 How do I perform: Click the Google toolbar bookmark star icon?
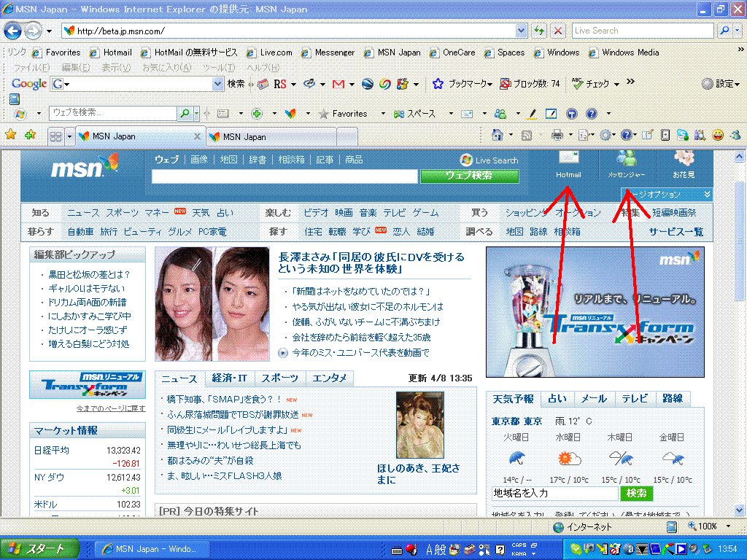tap(438, 84)
